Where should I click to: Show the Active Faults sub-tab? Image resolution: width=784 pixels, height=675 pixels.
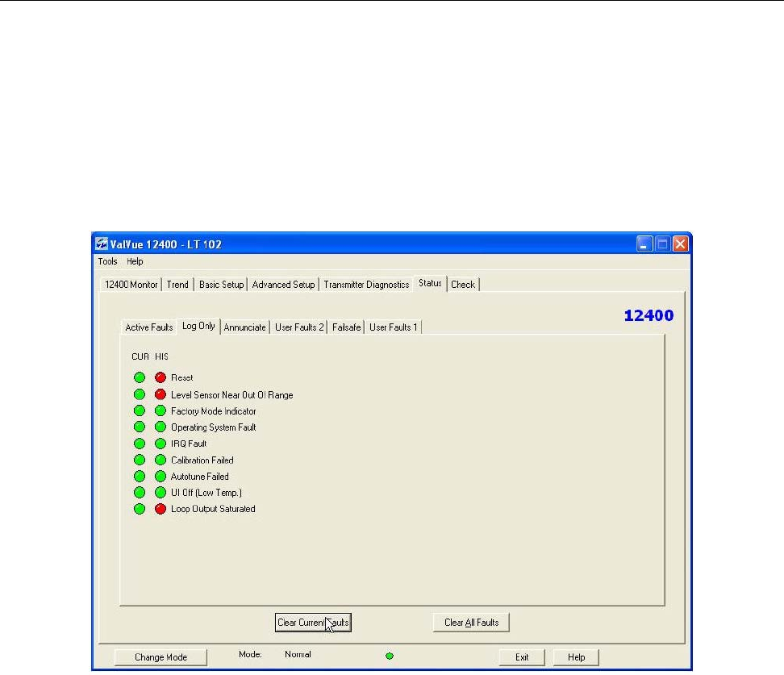click(148, 327)
